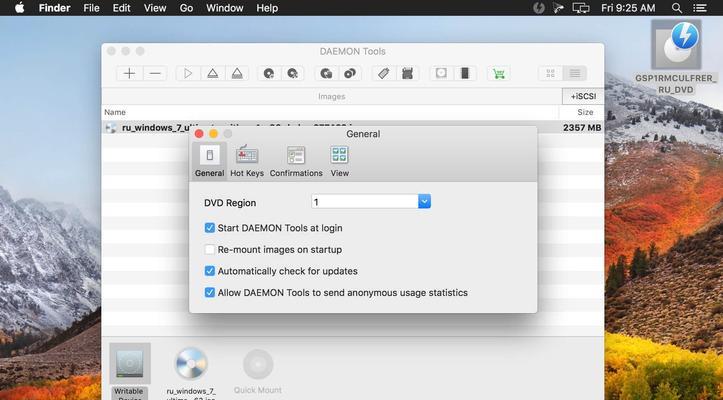The image size is (723, 400).
Task: Switch to the Hot Keys preferences tab
Action: 247,161
